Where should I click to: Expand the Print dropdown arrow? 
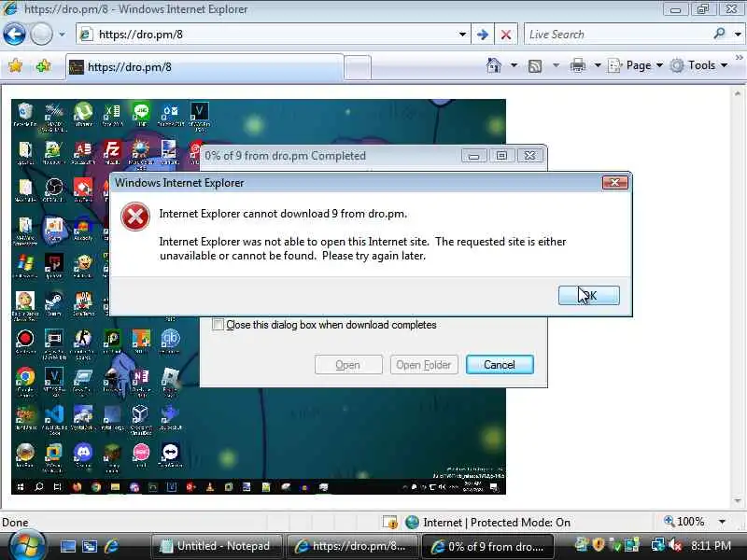[x=598, y=65]
